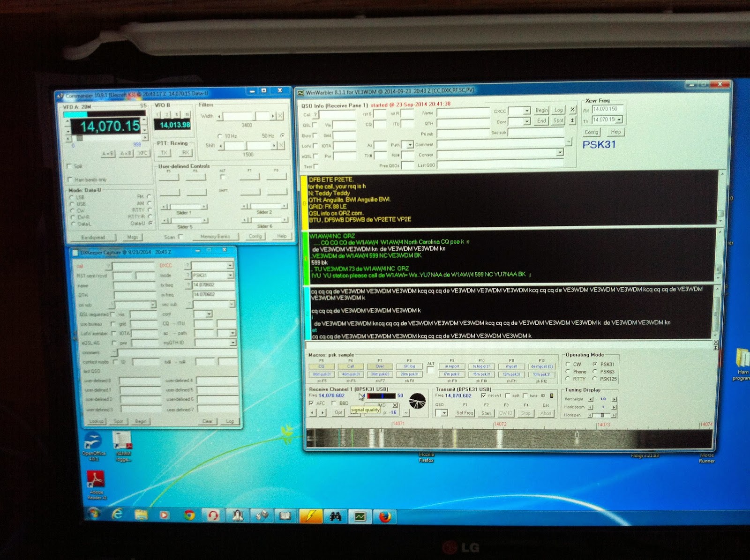This screenshot has height=560, width=750.
Task: Click the up-down swap arrow button below X in QSO Info
Action: (x=572, y=120)
